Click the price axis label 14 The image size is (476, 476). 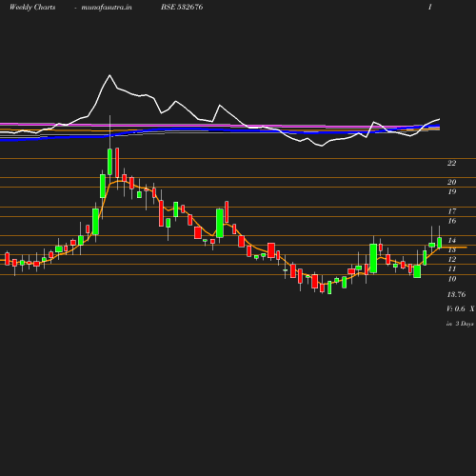point(452,241)
